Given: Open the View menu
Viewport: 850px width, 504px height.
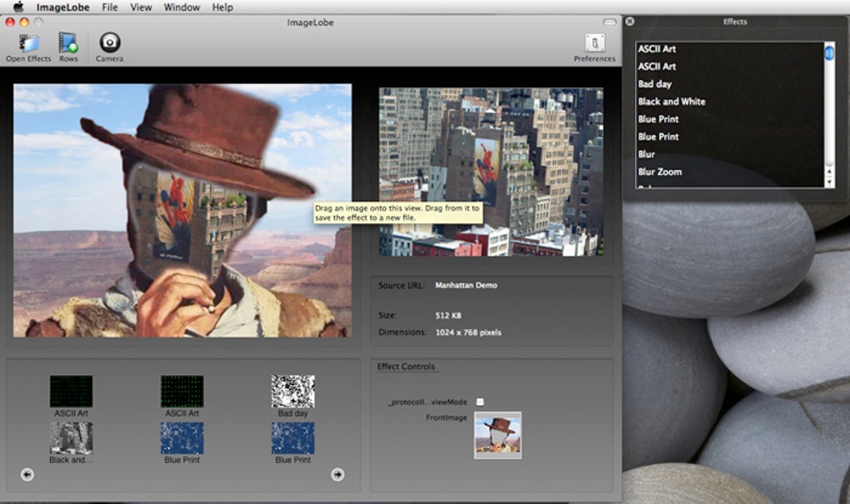Looking at the screenshot, I should pos(141,7).
